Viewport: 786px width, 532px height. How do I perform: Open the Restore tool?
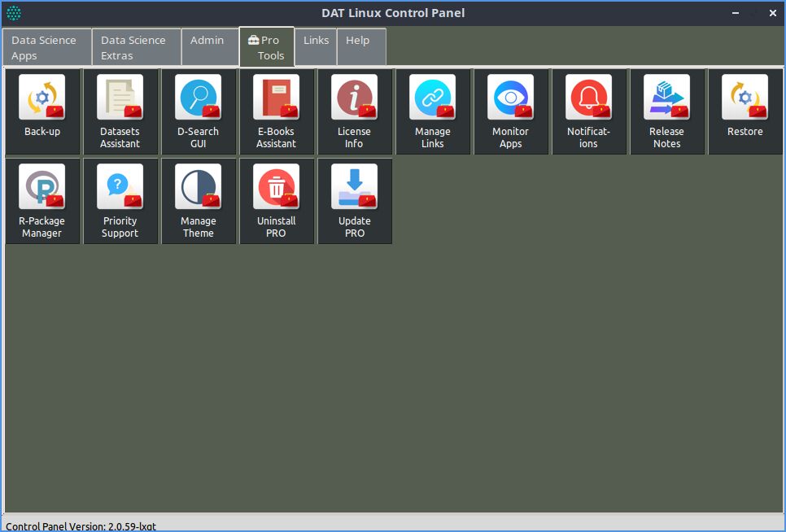pos(745,111)
